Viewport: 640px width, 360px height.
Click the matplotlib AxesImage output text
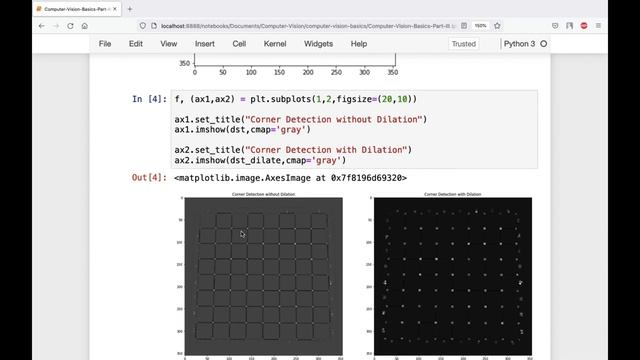(x=290, y=178)
